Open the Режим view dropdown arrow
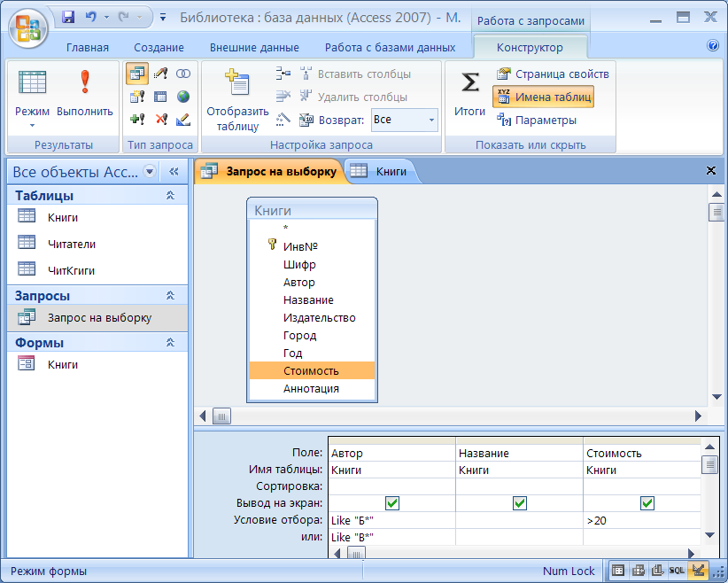The image size is (728, 583). click(x=32, y=126)
